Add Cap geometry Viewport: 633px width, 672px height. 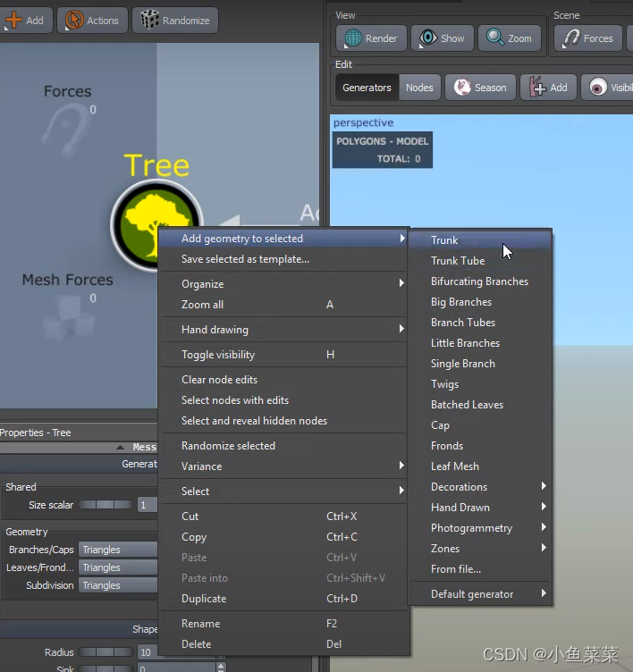(479, 425)
